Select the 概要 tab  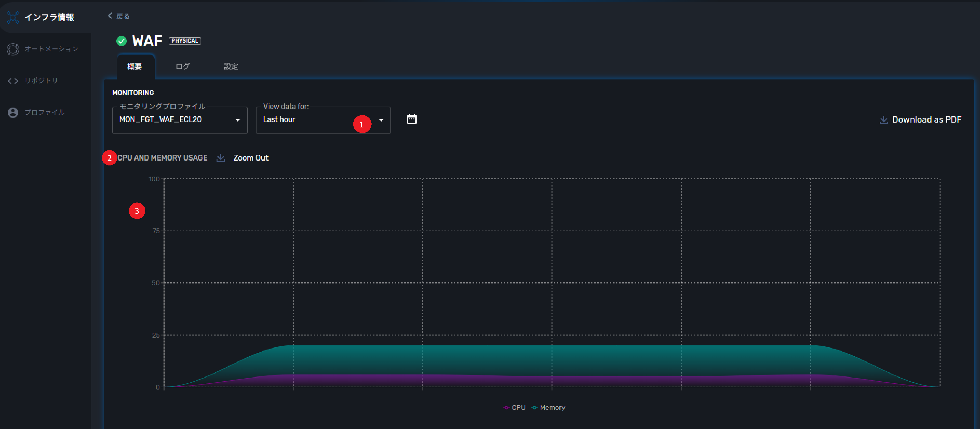pyautogui.click(x=134, y=66)
